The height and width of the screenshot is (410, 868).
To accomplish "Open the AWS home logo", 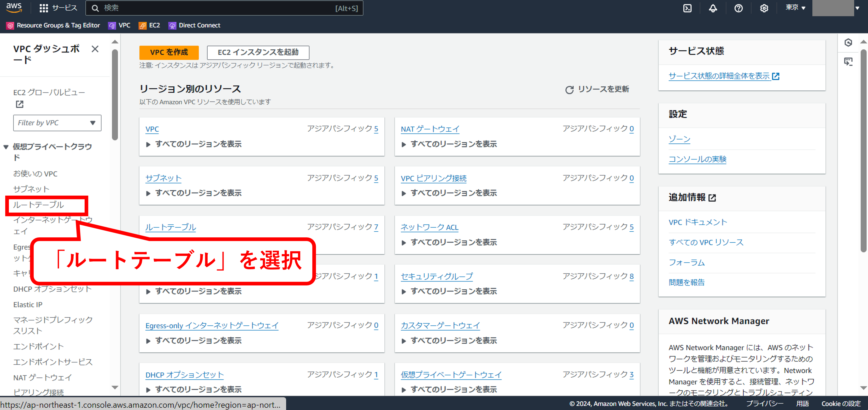I will point(14,7).
